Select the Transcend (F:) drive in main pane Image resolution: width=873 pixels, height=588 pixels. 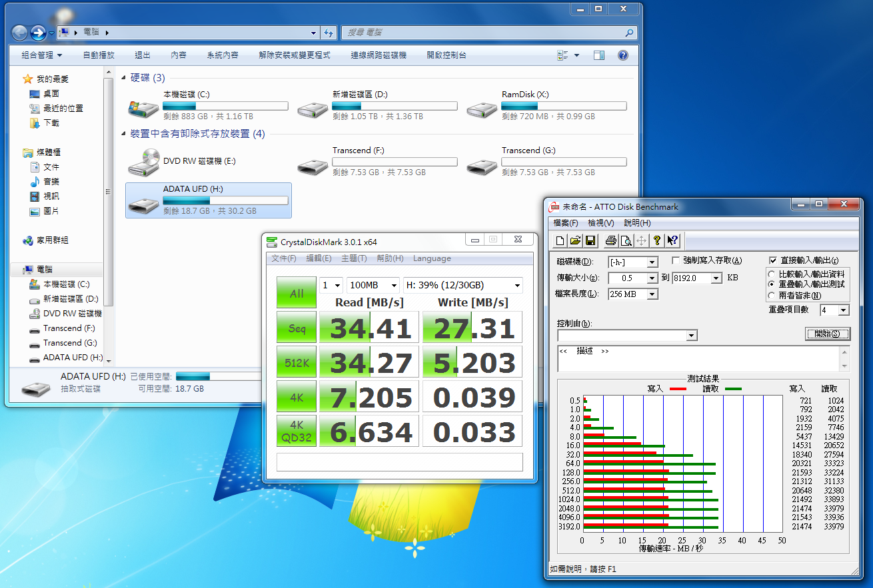pyautogui.click(x=377, y=161)
